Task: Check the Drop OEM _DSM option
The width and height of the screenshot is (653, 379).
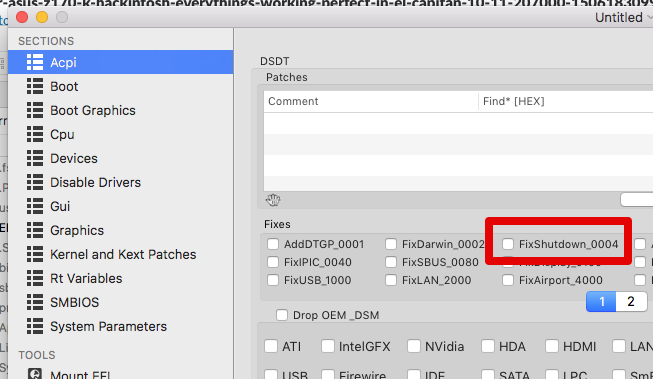Action: pos(282,315)
